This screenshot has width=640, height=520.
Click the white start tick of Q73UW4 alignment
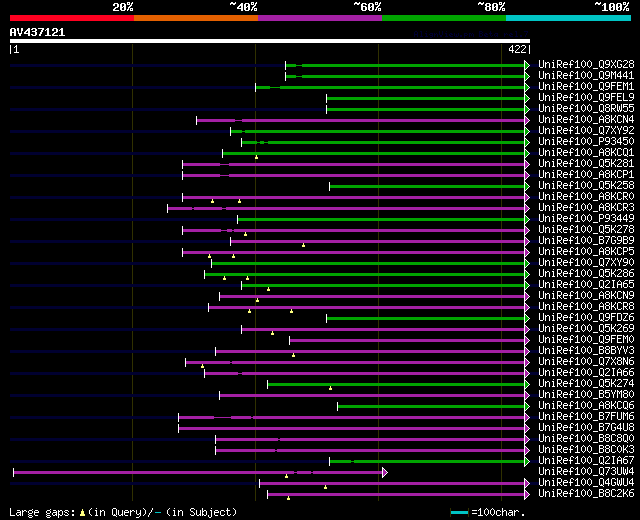pos(13,473)
